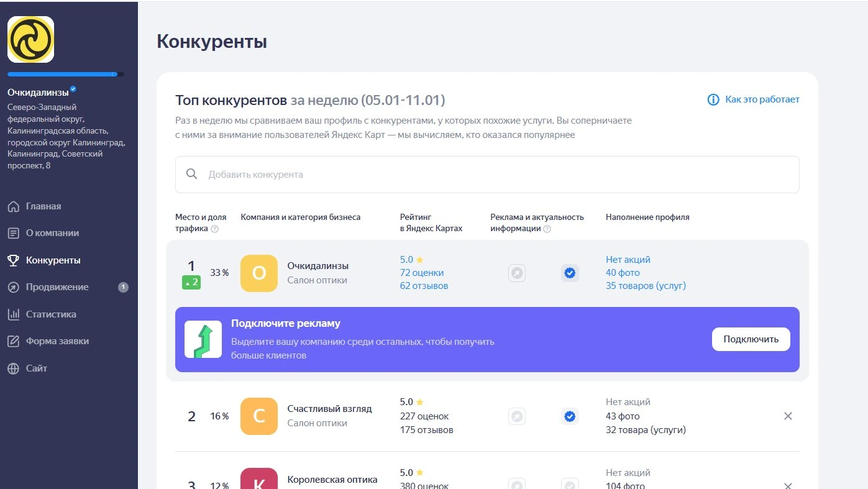Click the Королевская оптика company name
The image size is (868, 489).
pyautogui.click(x=332, y=480)
